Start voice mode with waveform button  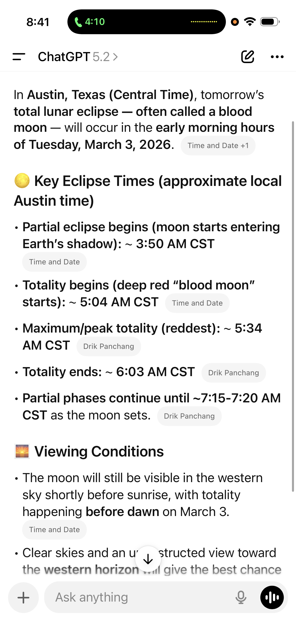272,598
